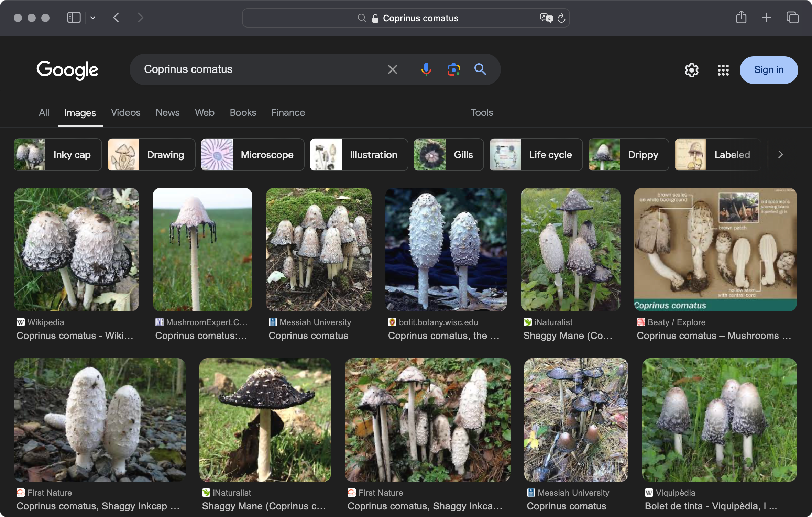Click the Sign in button
This screenshot has width=812, height=517.
768,70
